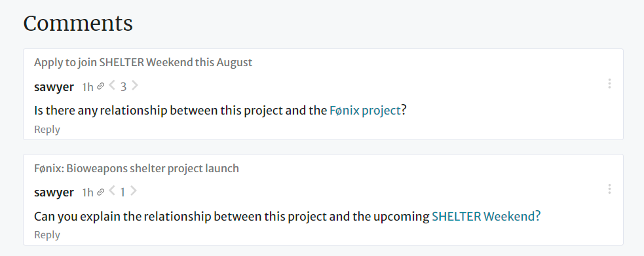Upvote sawyer's comment with score 3

point(135,86)
